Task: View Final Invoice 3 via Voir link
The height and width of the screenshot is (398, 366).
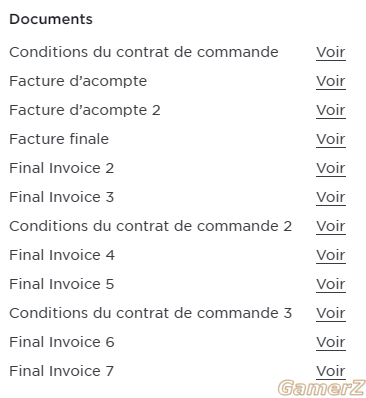Action: point(331,197)
